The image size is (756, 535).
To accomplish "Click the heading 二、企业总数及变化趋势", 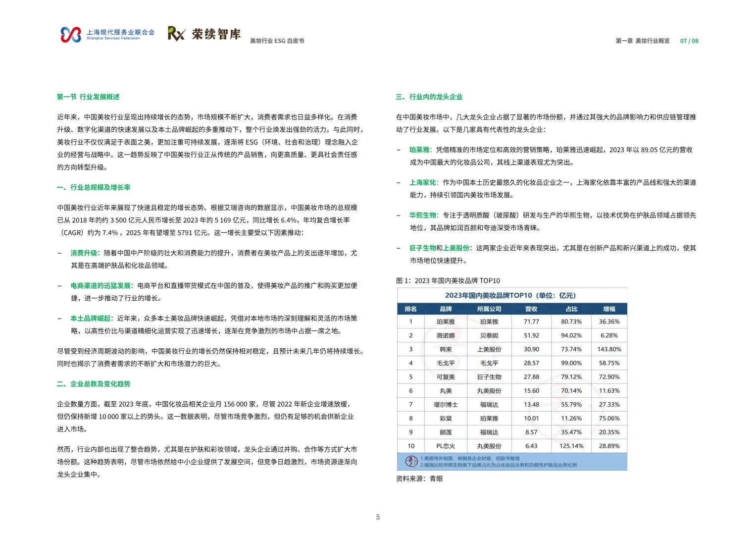I will coord(94,384).
